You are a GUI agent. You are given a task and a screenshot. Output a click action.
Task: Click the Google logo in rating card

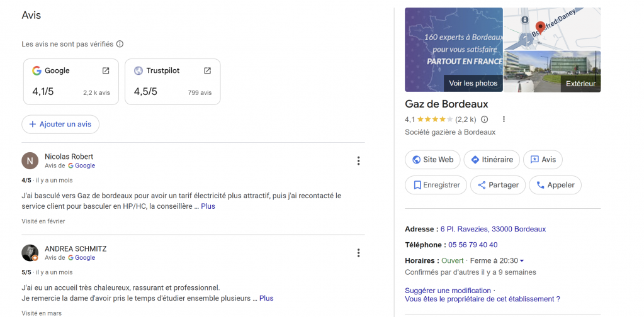(37, 70)
